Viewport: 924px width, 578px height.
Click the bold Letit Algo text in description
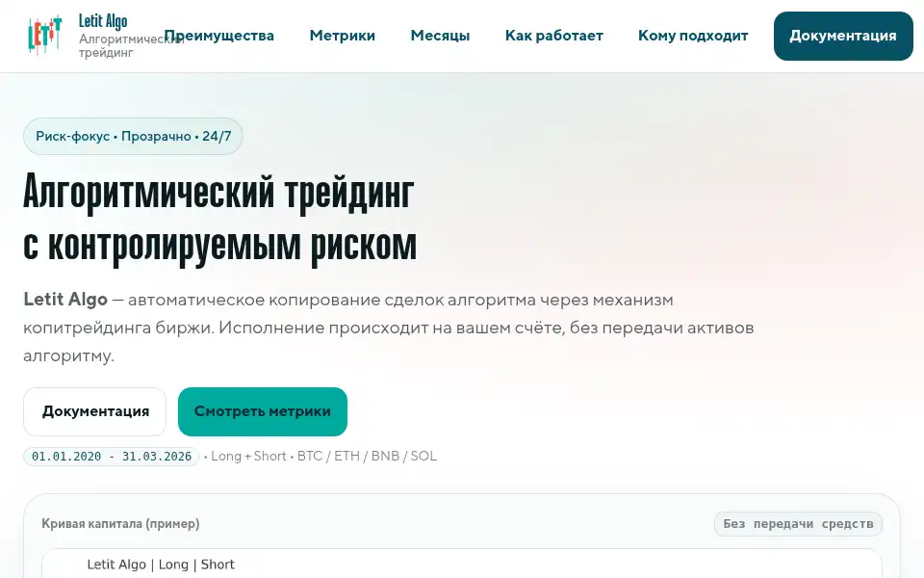point(65,300)
